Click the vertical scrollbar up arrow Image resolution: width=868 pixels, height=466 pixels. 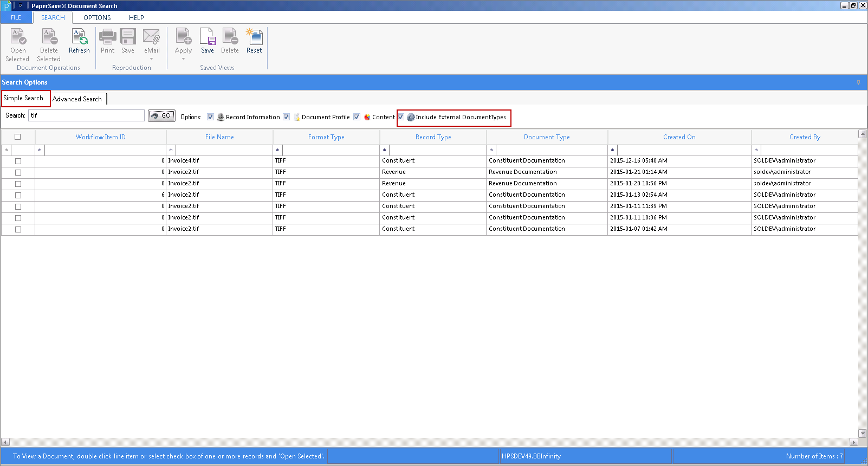(863, 134)
